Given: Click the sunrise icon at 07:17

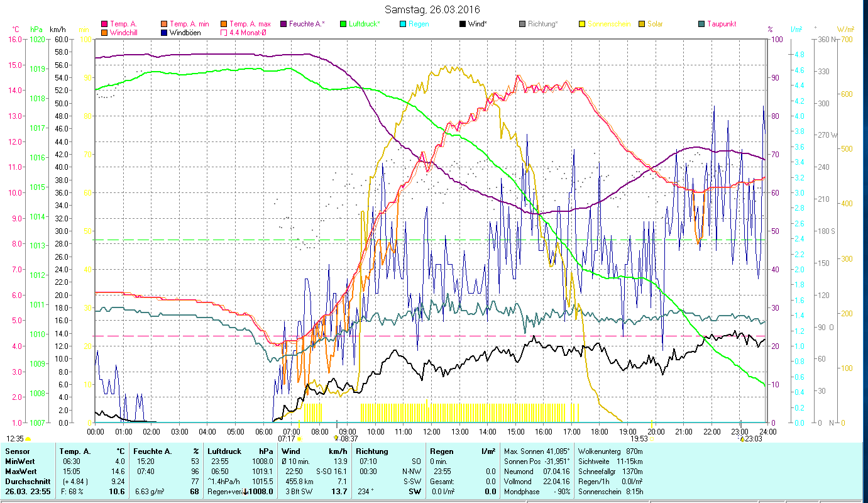Looking at the screenshot, I should (x=299, y=439).
